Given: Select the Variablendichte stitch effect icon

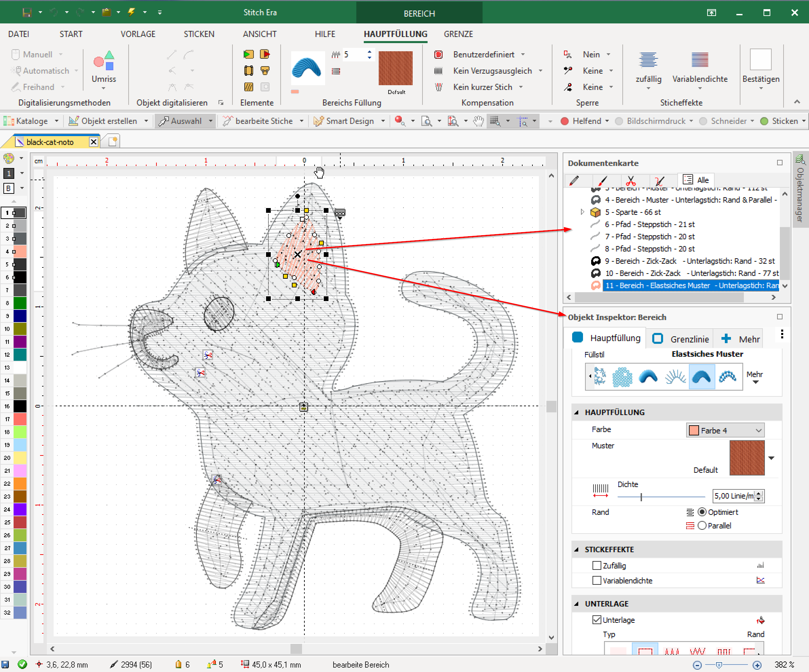Looking at the screenshot, I should click(700, 60).
